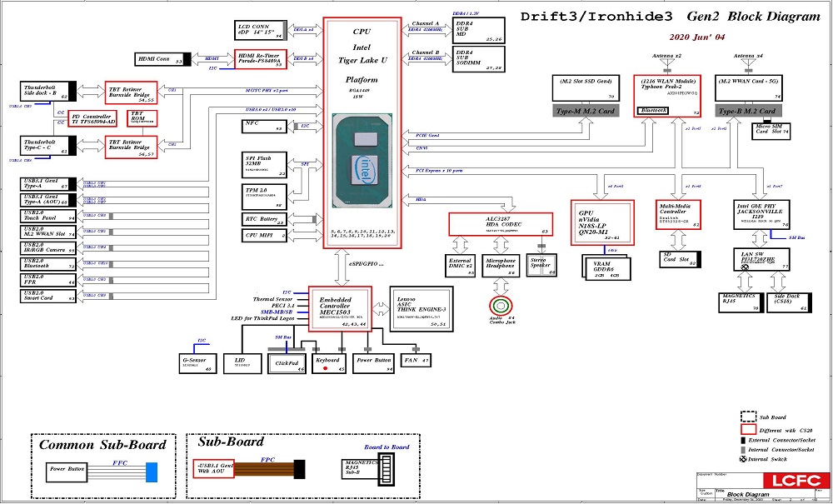Select the USB2.0 Smart Card block
The width and height of the screenshot is (833, 504).
48,296
